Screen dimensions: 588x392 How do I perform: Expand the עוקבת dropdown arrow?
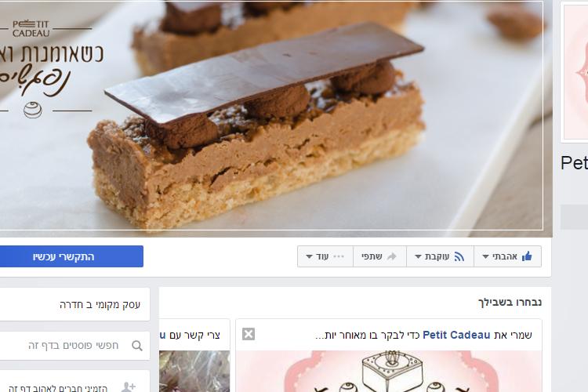418,257
